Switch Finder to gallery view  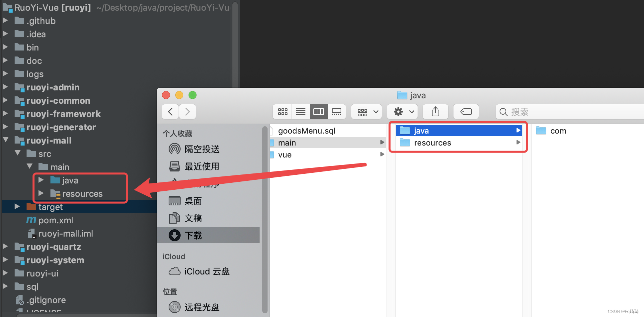(337, 112)
